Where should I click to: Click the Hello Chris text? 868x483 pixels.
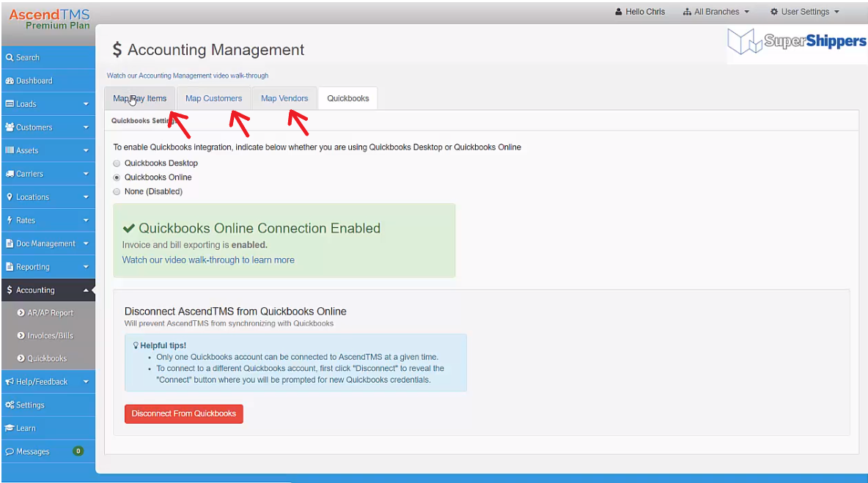tap(645, 12)
